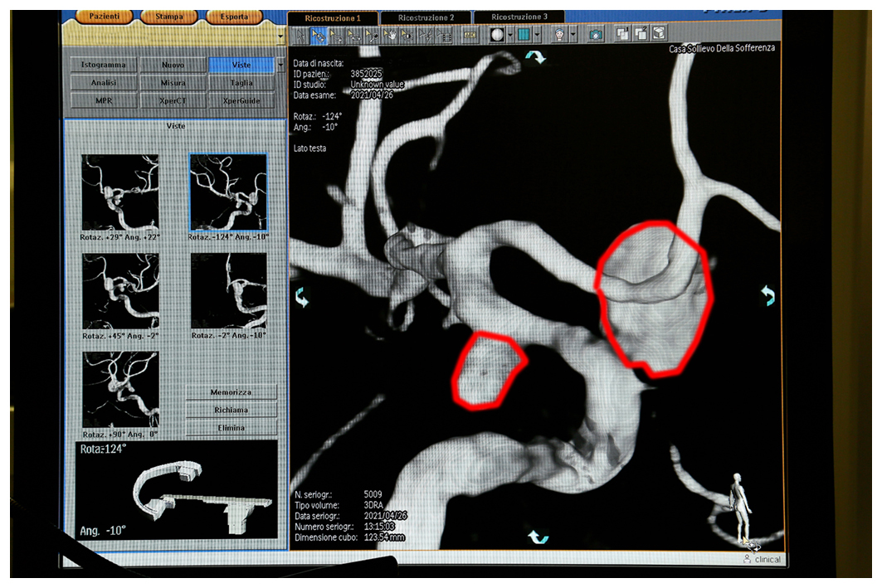Expand dropdown beside teal square icon
This screenshot has width=882, height=588.
click(x=537, y=35)
